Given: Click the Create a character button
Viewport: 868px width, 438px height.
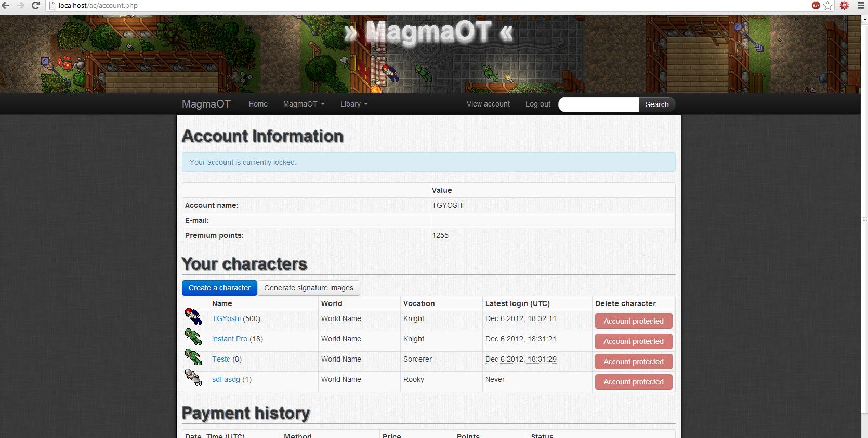Looking at the screenshot, I should (219, 288).
